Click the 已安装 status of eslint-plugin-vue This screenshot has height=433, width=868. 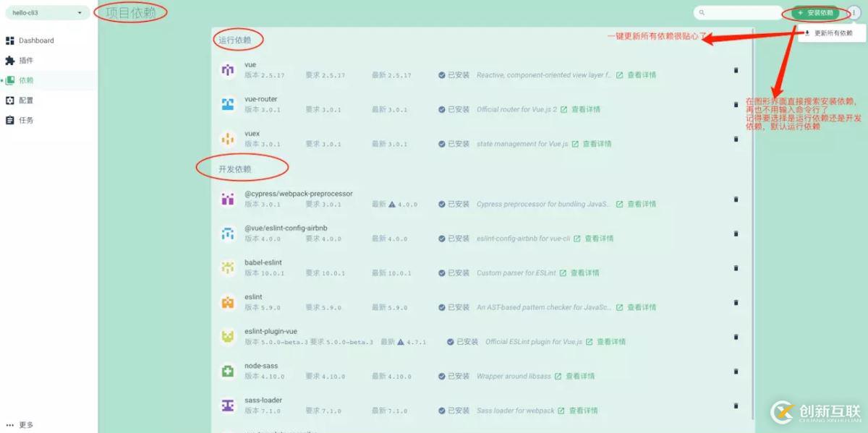(462, 342)
